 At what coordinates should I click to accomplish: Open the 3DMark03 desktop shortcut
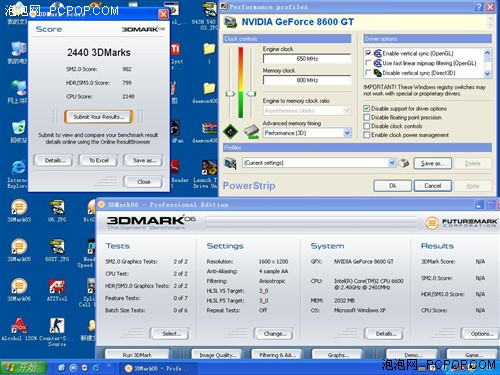click(x=19, y=210)
